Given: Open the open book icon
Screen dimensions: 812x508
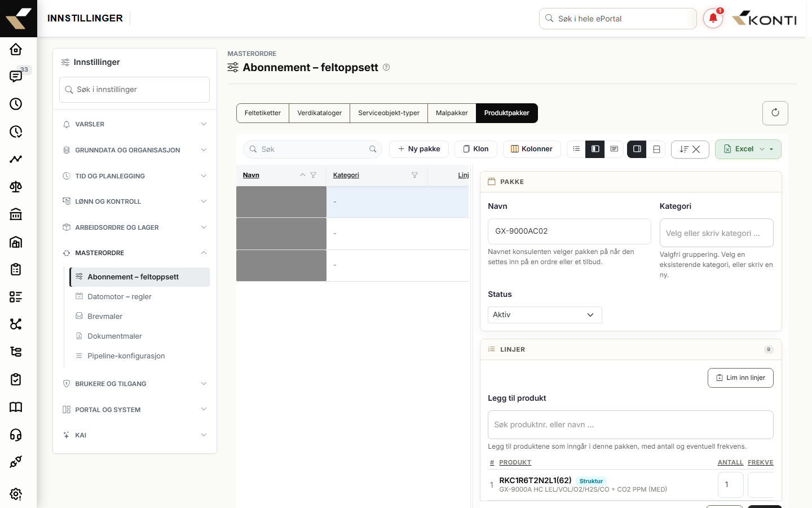Looking at the screenshot, I should click(16, 407).
